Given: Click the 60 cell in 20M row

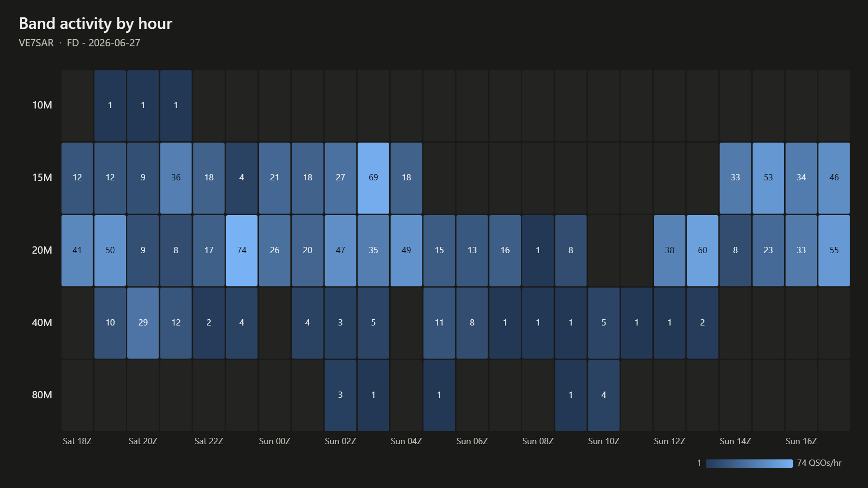Looking at the screenshot, I should click(x=702, y=250).
